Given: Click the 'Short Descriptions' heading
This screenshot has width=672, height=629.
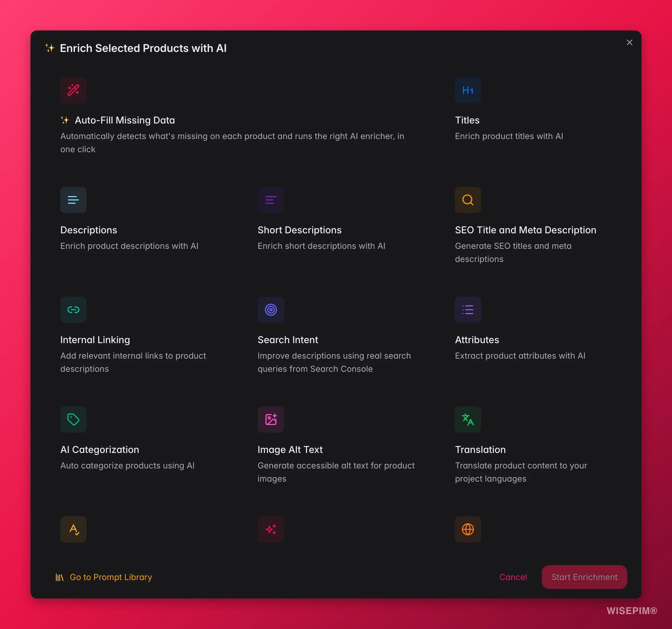Looking at the screenshot, I should point(300,230).
